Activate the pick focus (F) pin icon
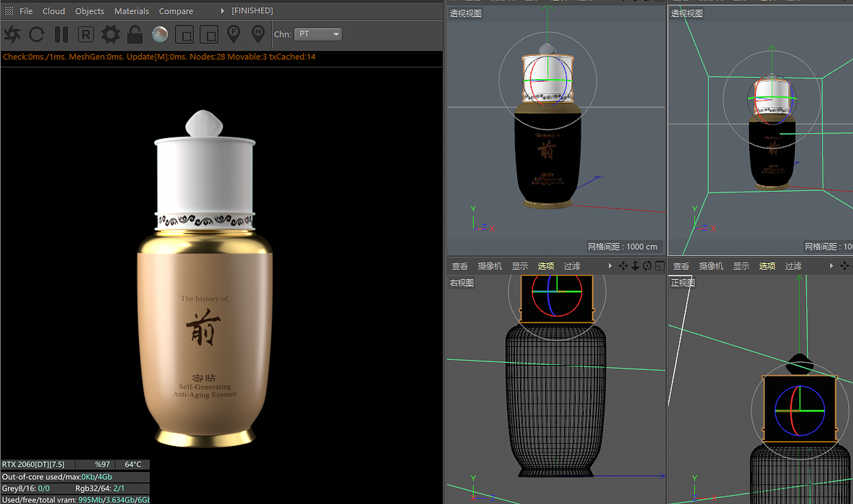The height and width of the screenshot is (504, 853). click(x=233, y=34)
